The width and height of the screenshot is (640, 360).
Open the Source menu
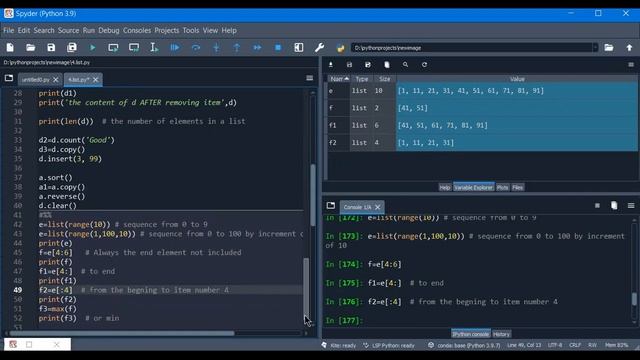pyautogui.click(x=68, y=30)
